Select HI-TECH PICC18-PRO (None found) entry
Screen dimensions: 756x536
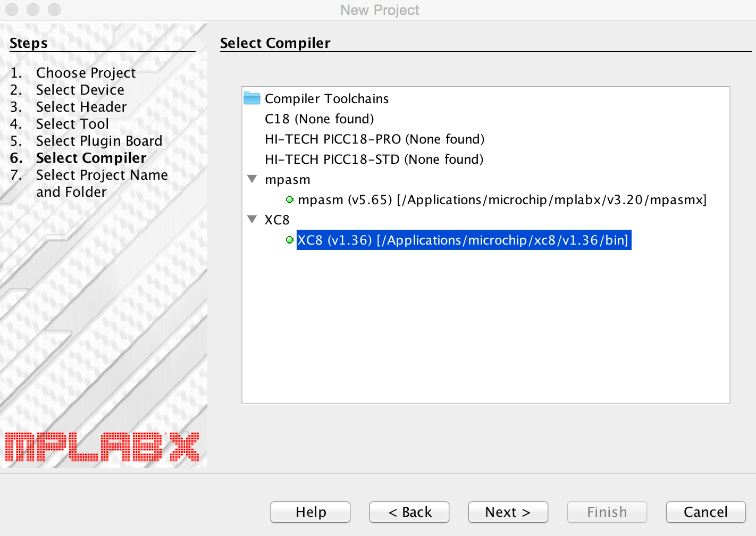[375, 139]
